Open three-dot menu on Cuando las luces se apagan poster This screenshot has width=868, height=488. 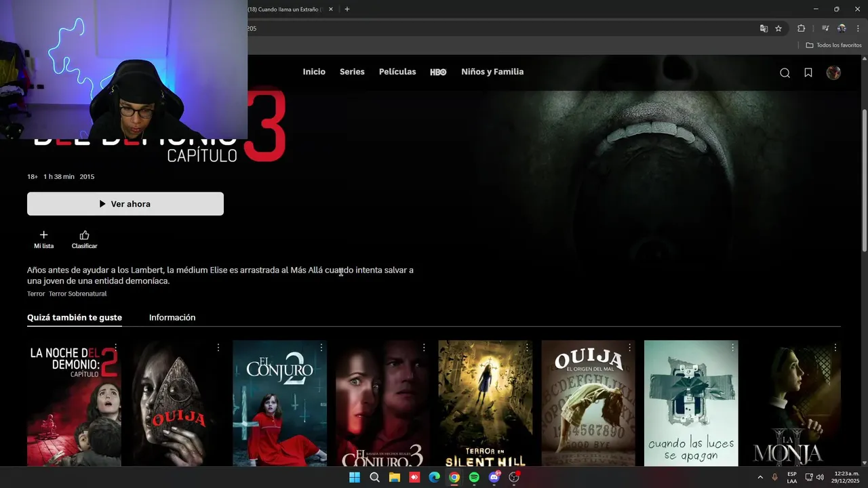[732, 347]
